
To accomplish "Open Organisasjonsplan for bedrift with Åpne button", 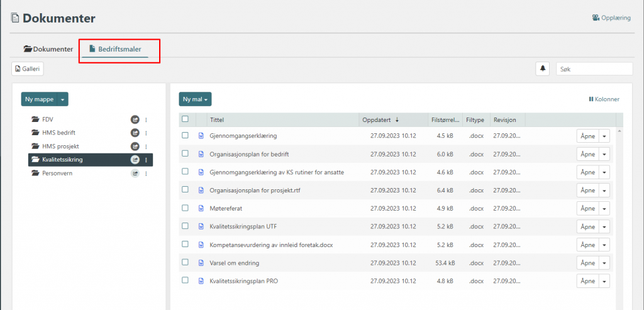I will tap(587, 154).
